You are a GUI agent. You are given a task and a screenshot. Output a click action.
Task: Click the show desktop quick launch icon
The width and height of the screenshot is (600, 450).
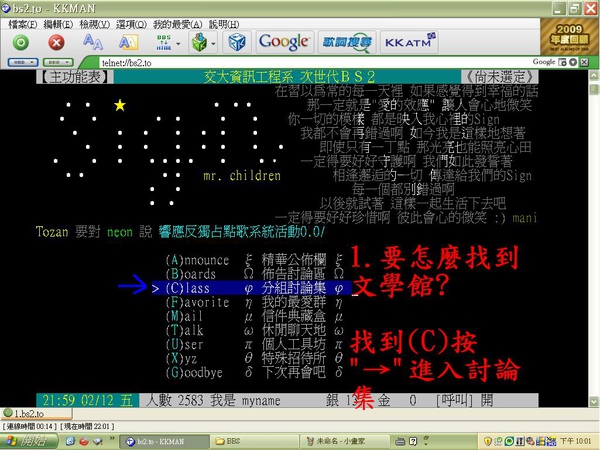click(x=98, y=442)
